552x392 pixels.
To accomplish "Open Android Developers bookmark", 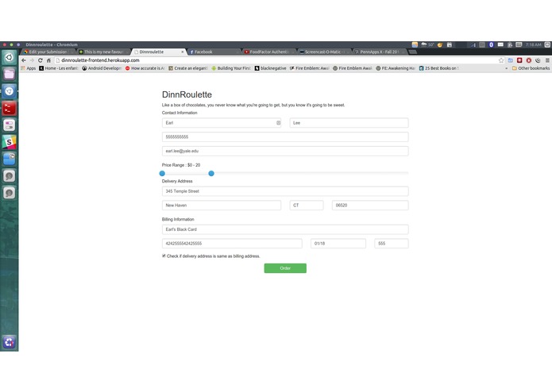I will pyautogui.click(x=102, y=68).
